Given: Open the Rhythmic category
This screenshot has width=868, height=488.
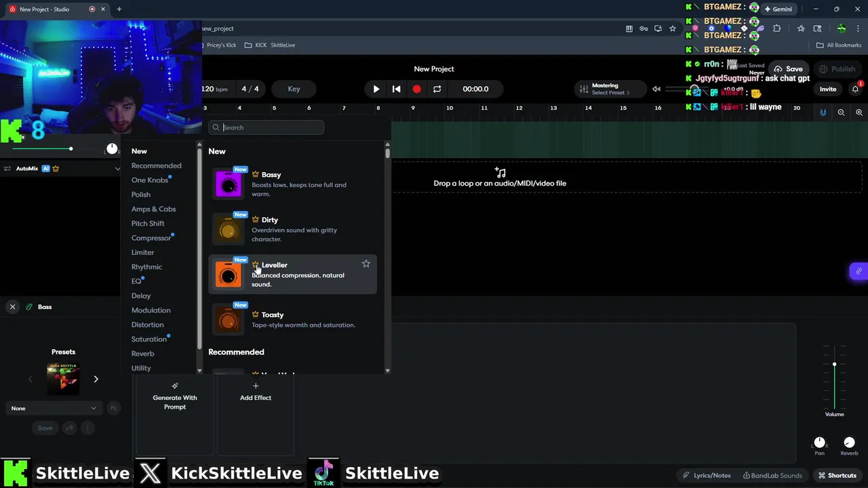Looking at the screenshot, I should [146, 267].
